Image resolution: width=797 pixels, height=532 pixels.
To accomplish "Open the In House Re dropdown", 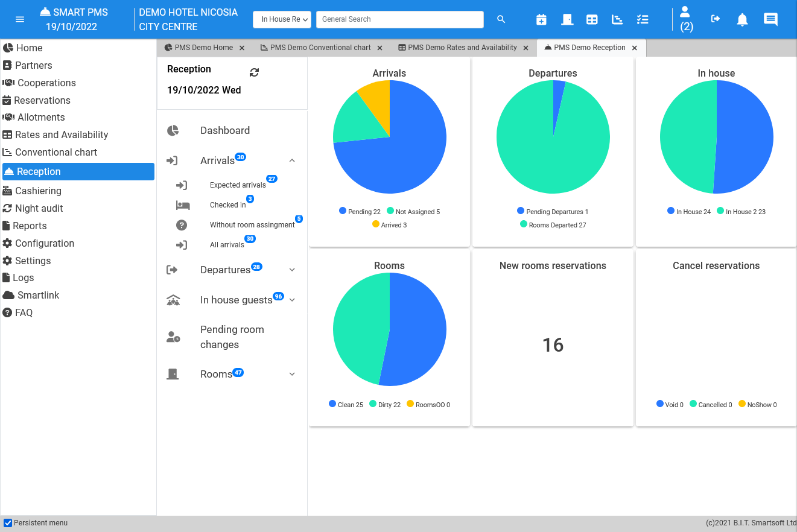I will click(x=282, y=19).
